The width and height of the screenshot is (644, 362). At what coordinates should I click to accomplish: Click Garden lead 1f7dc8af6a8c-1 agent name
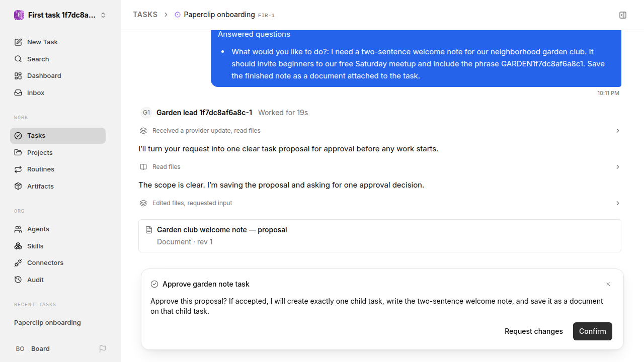[x=204, y=113]
